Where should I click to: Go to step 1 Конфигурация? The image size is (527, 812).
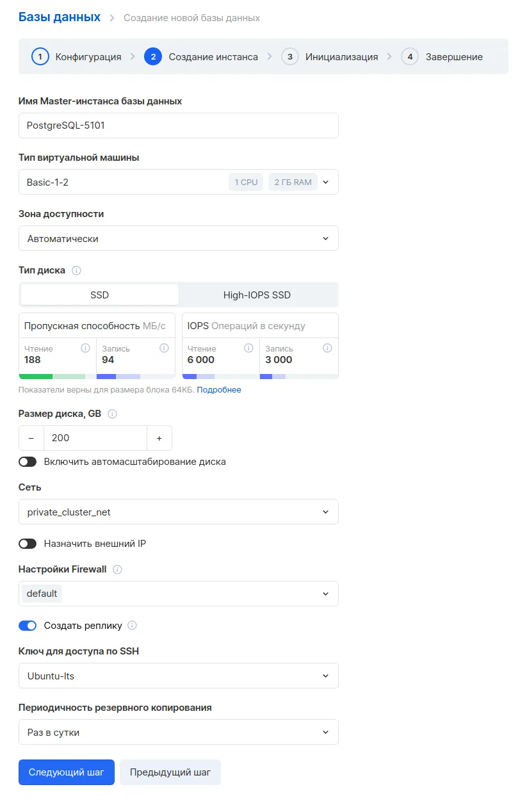76,57
